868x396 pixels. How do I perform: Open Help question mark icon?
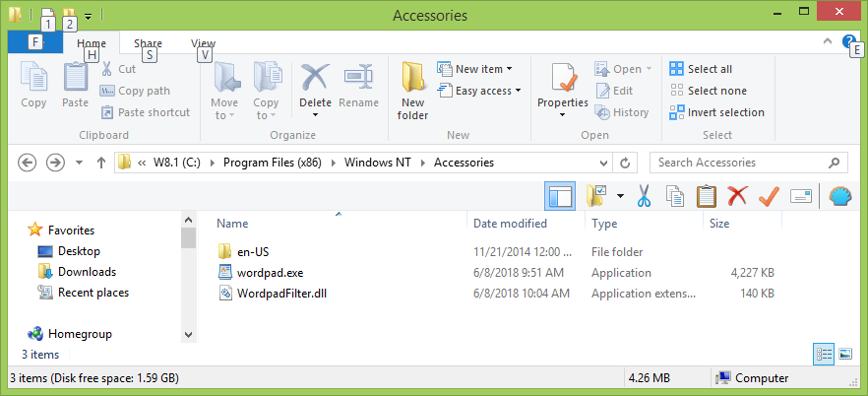[848, 41]
